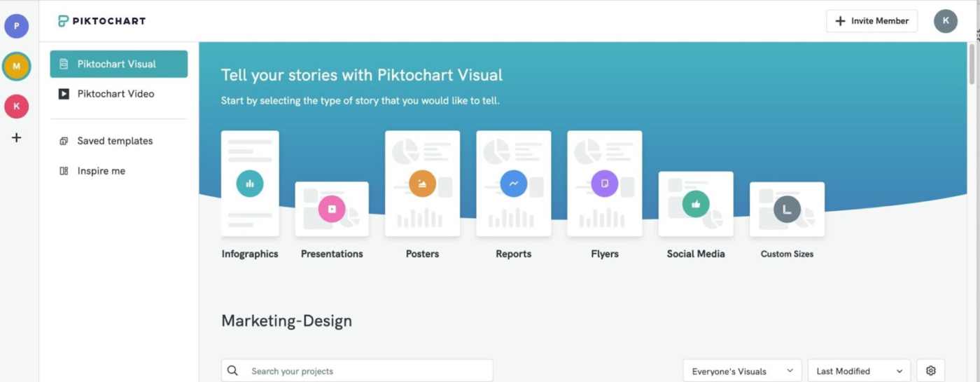Click the Invite Member button
This screenshot has height=382, width=980.
click(x=871, y=21)
